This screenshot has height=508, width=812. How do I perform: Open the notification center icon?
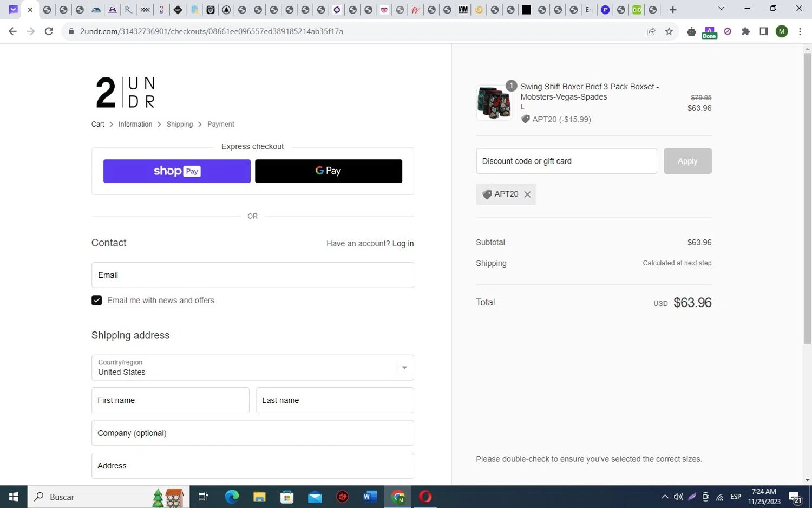coord(795,497)
